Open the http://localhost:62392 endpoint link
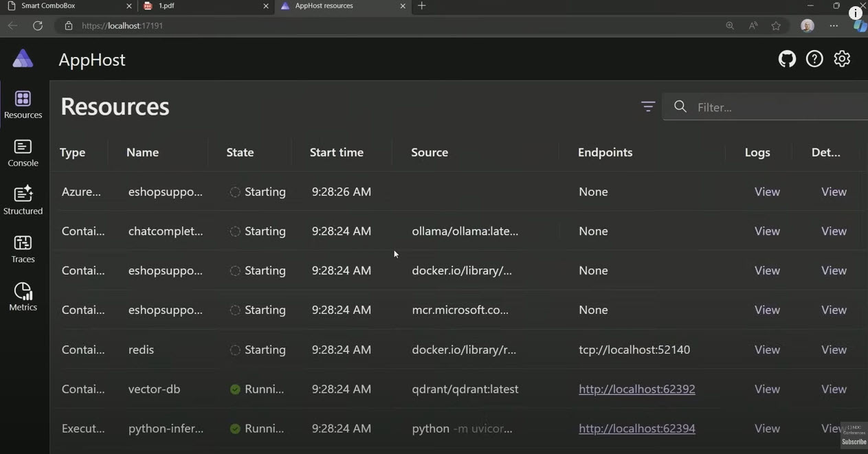868x454 pixels. (637, 389)
